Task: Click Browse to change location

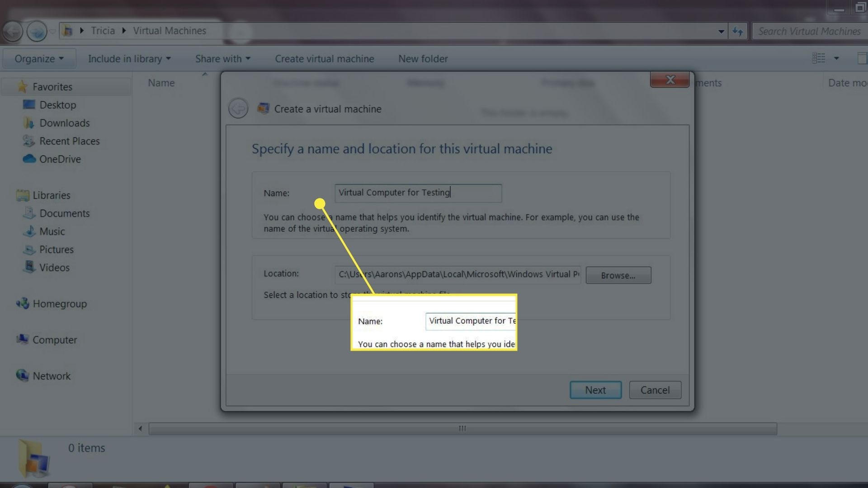Action: 618,275
